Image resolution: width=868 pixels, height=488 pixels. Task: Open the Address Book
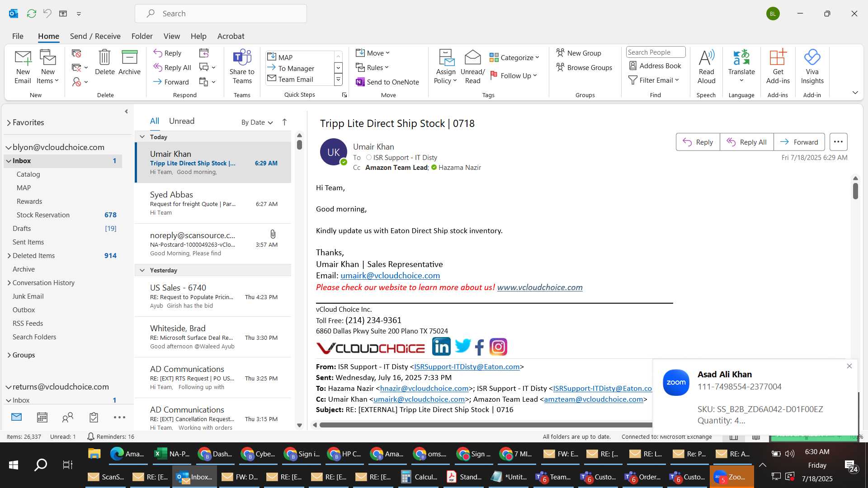coord(655,66)
